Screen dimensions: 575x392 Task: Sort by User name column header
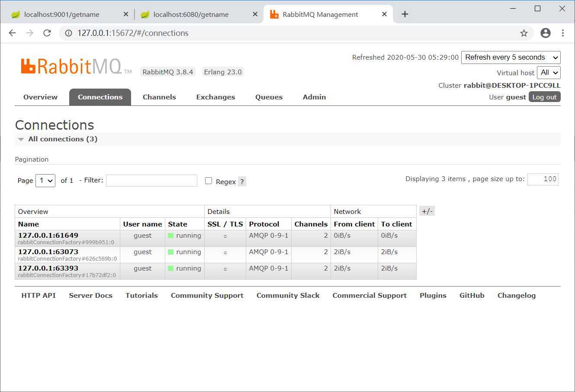pyautogui.click(x=142, y=224)
